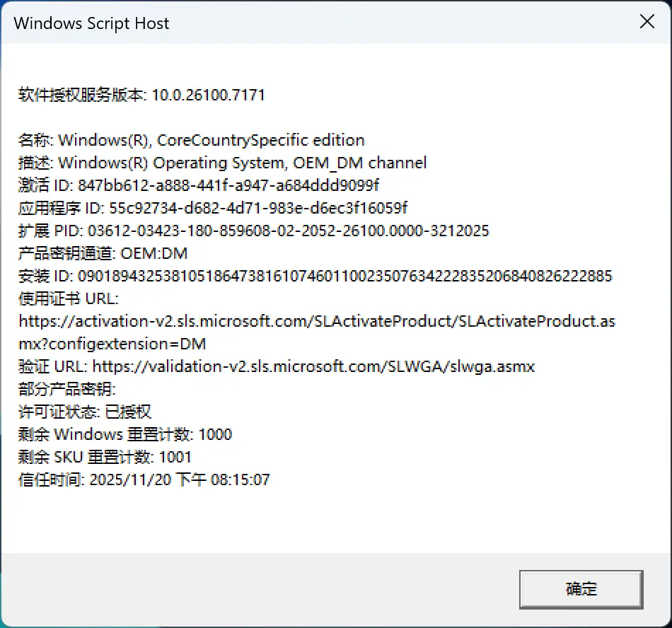This screenshot has height=628, width=672.
Task: Click the 产品密钥通道 OEM:DM line
Action: point(103,253)
